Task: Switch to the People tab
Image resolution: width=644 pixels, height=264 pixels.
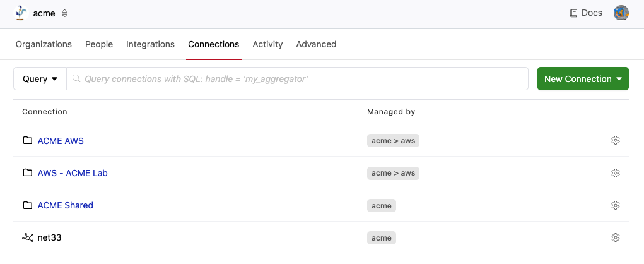Action: pyautogui.click(x=99, y=44)
